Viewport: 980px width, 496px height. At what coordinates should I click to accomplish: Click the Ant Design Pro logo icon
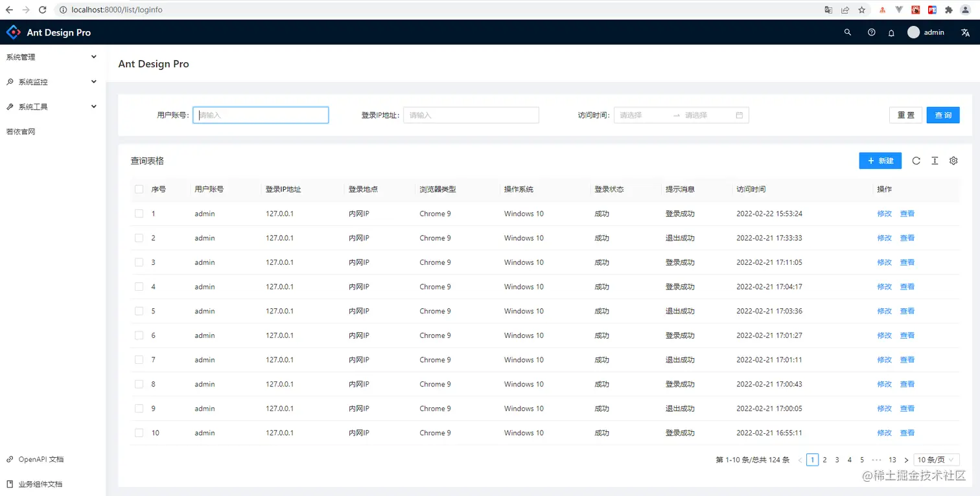14,32
